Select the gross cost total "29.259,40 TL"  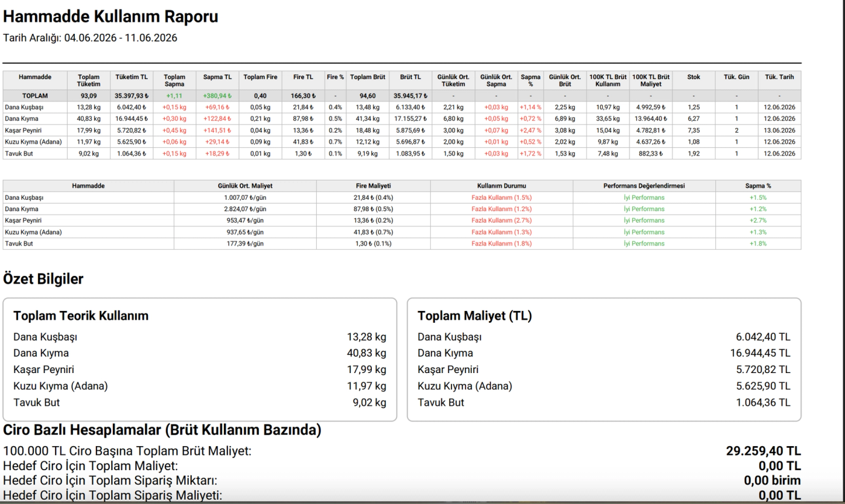click(x=764, y=451)
